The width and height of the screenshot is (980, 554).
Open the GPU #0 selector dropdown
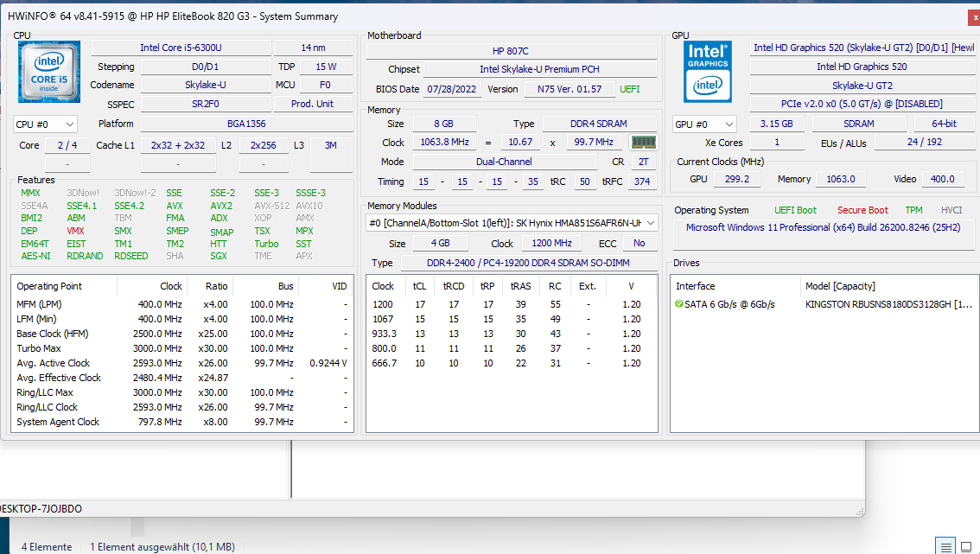704,124
